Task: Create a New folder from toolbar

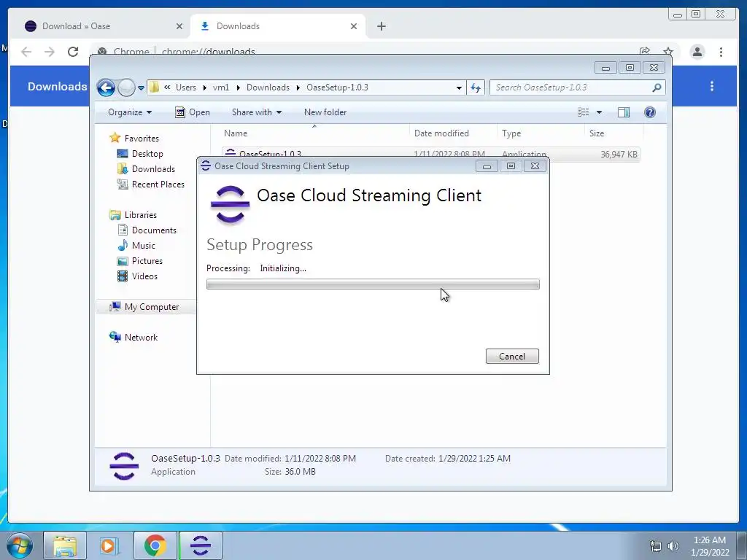Action: [325, 112]
